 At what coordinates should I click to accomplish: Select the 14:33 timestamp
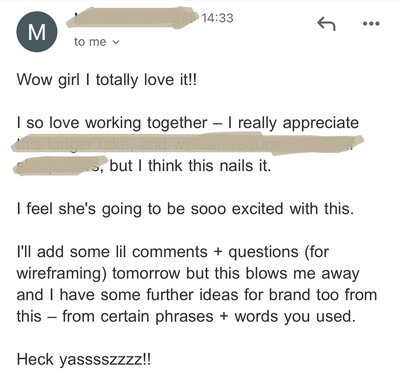(217, 17)
